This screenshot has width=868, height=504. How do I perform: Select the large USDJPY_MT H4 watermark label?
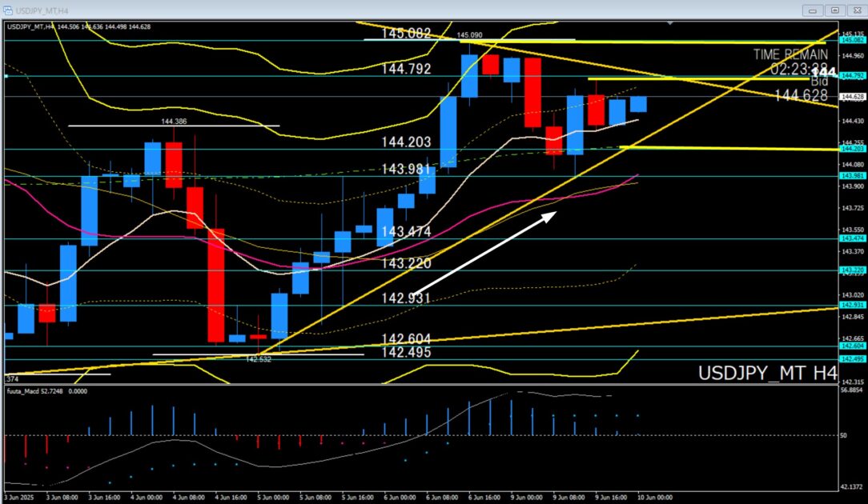point(767,373)
